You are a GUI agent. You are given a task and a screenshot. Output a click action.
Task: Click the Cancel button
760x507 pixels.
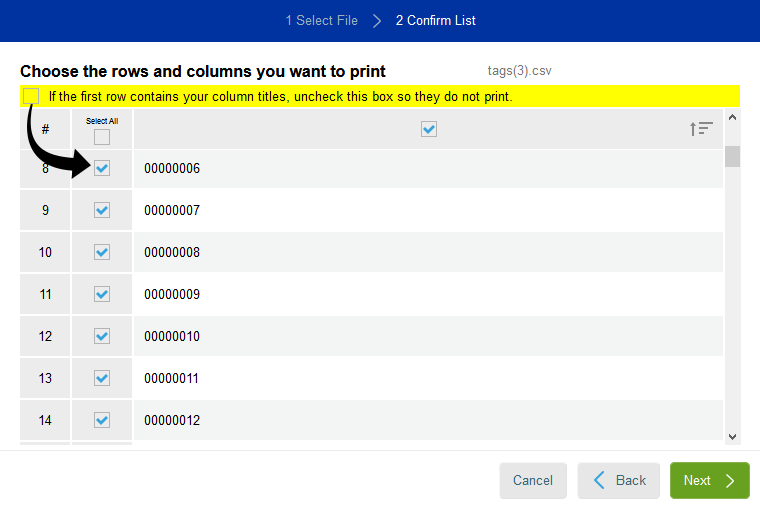pos(533,480)
